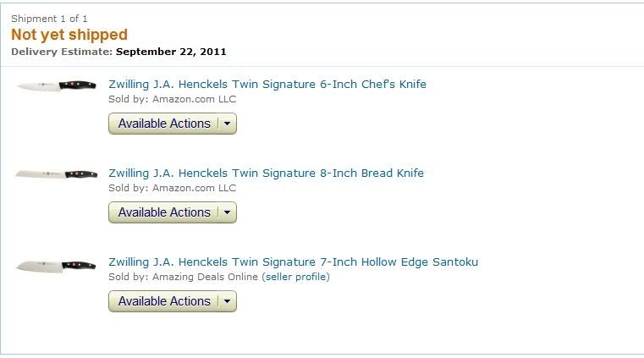The height and width of the screenshot is (358, 644).
Task: Expand the dropdown arrow beside Chef's Knife actions
Action: 227,124
